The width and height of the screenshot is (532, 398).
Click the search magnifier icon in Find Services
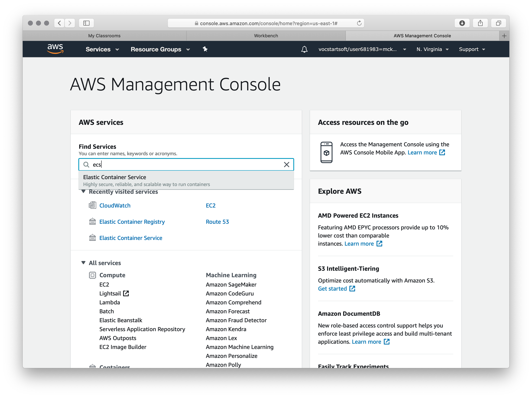[x=86, y=165]
